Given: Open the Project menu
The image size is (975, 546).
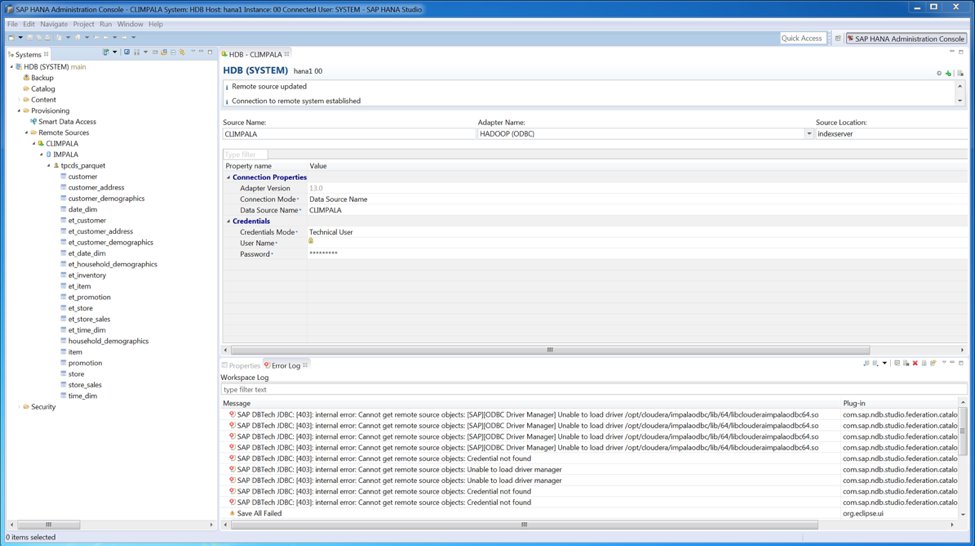Looking at the screenshot, I should click(x=83, y=24).
